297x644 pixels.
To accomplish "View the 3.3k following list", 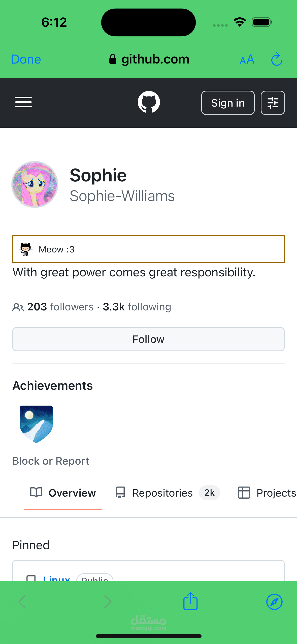I will pos(137,307).
